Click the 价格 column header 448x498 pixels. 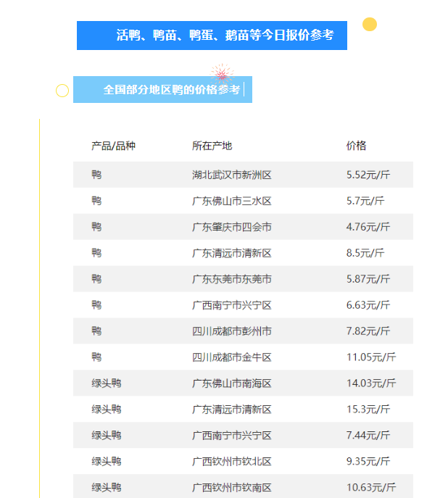click(356, 146)
